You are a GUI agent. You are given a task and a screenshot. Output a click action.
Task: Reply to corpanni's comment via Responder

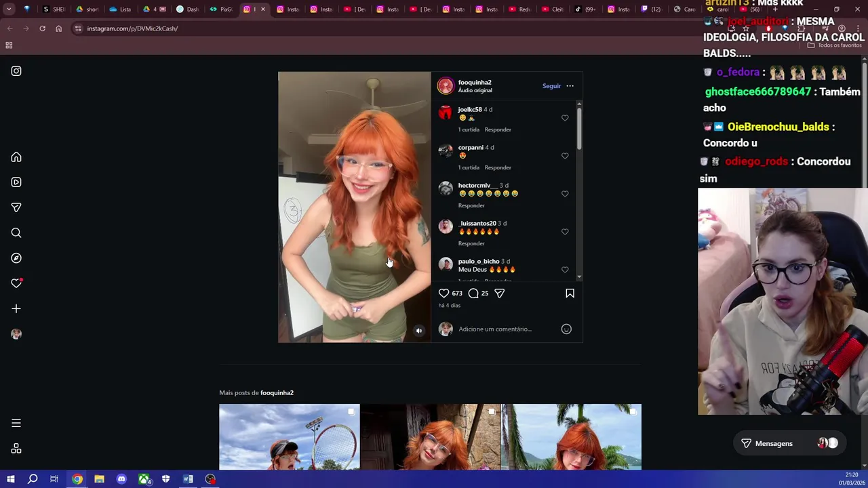(x=498, y=167)
